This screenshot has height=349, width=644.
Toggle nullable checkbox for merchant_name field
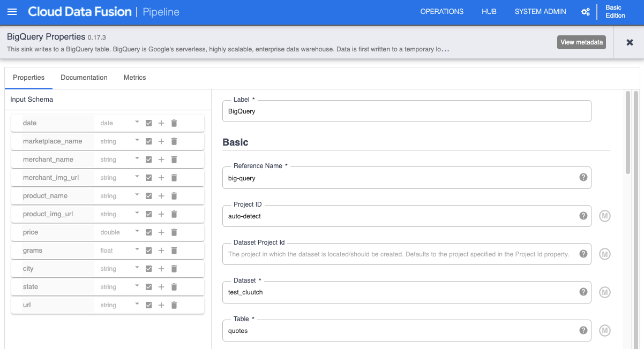click(x=149, y=160)
